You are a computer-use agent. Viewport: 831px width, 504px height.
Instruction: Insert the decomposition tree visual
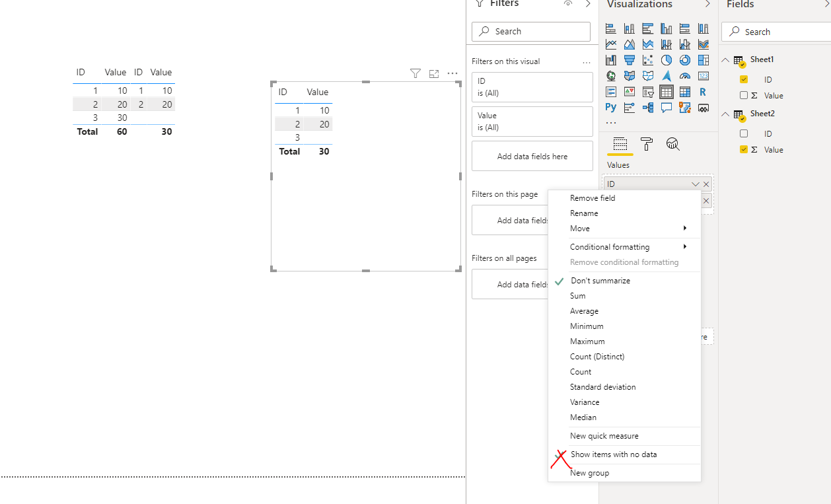pyautogui.click(x=647, y=107)
